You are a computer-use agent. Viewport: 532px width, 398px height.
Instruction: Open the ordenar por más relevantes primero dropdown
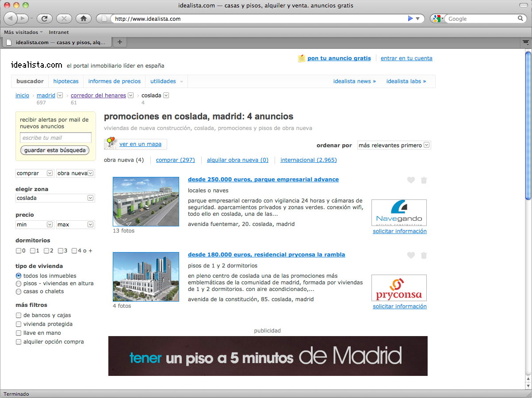[x=394, y=145]
